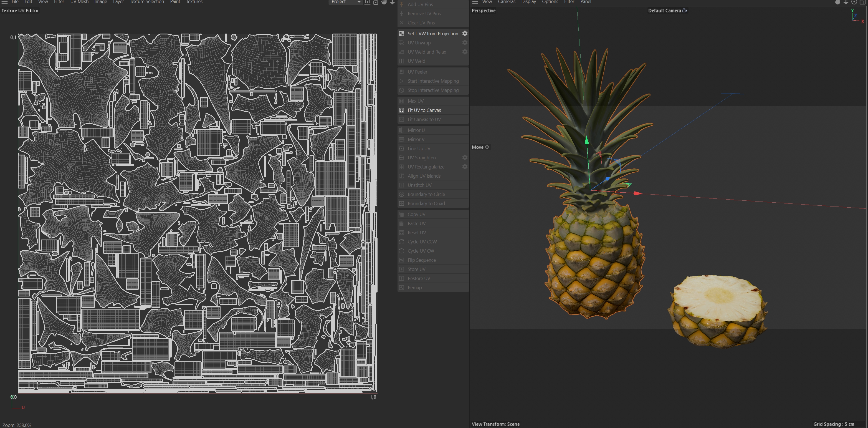Image resolution: width=868 pixels, height=428 pixels.
Task: Click the green Y axis move handle
Action: click(x=587, y=140)
